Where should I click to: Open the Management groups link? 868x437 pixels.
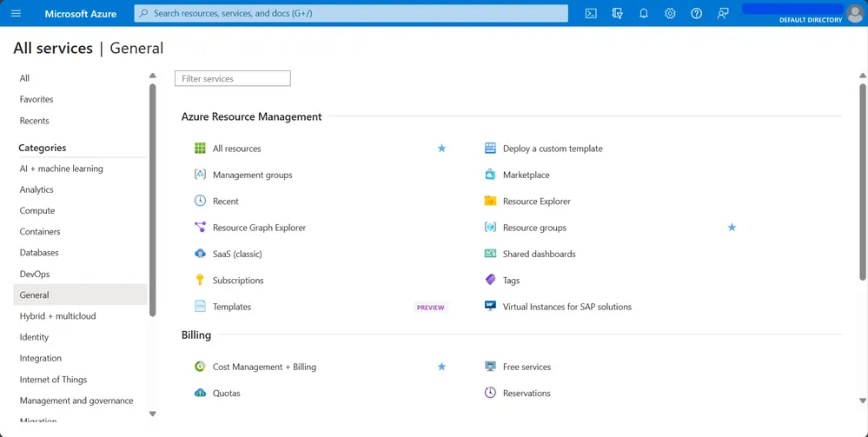coord(252,175)
